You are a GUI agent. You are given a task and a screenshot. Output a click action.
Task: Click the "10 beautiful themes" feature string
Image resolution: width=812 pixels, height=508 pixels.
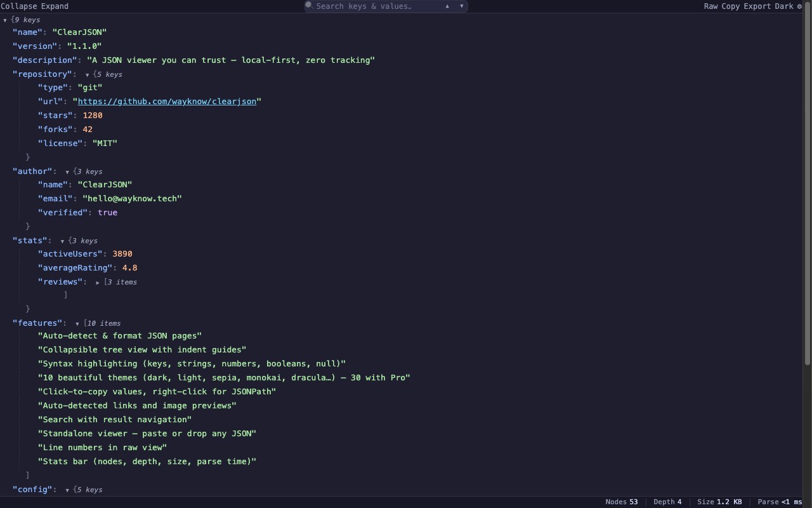pyautogui.click(x=225, y=378)
